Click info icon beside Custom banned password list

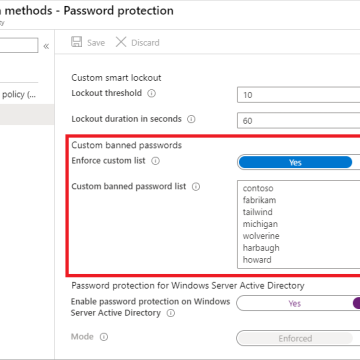pyautogui.click(x=196, y=187)
